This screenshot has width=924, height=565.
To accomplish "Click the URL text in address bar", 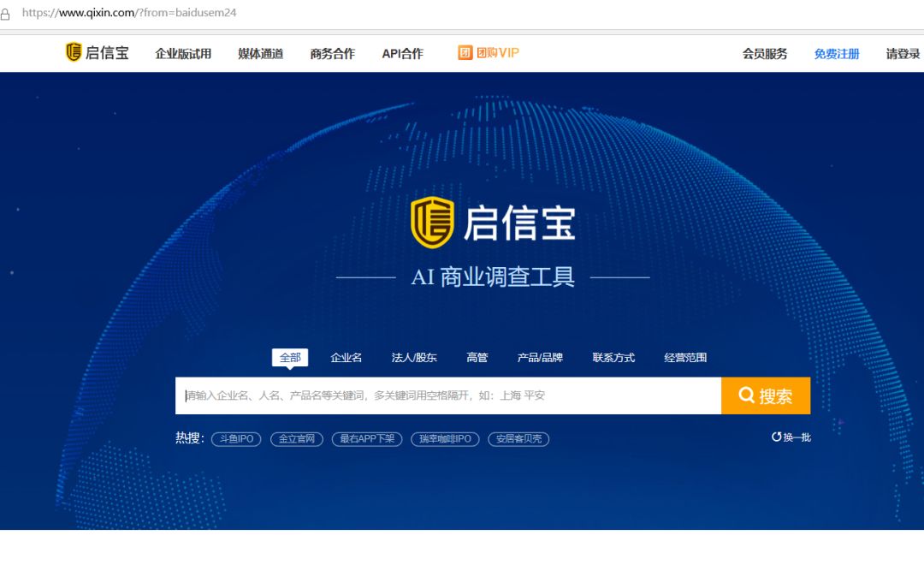I will pyautogui.click(x=129, y=12).
